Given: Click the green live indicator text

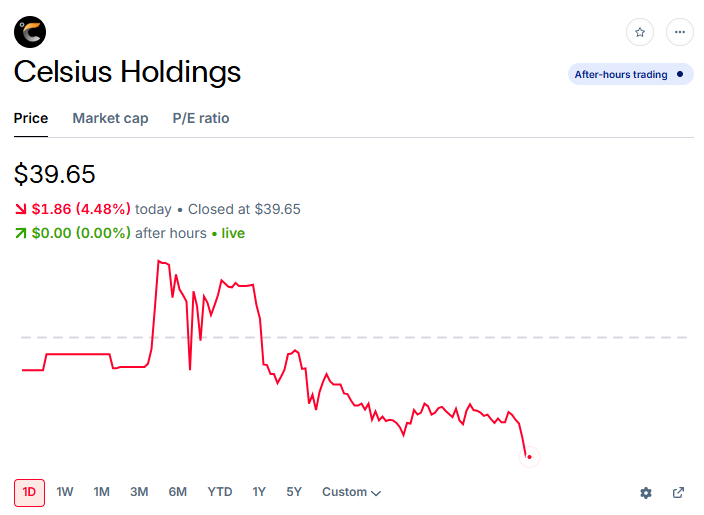Looking at the screenshot, I should (x=233, y=233).
